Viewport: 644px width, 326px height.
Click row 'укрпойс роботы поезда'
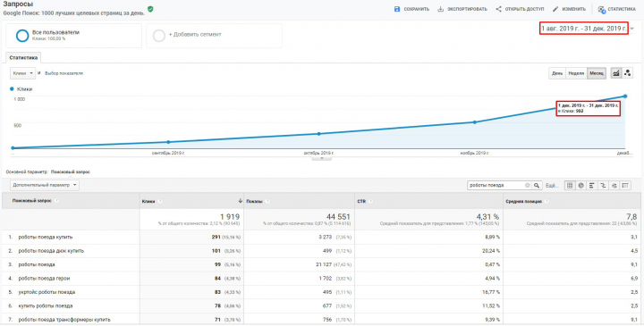[322, 292]
